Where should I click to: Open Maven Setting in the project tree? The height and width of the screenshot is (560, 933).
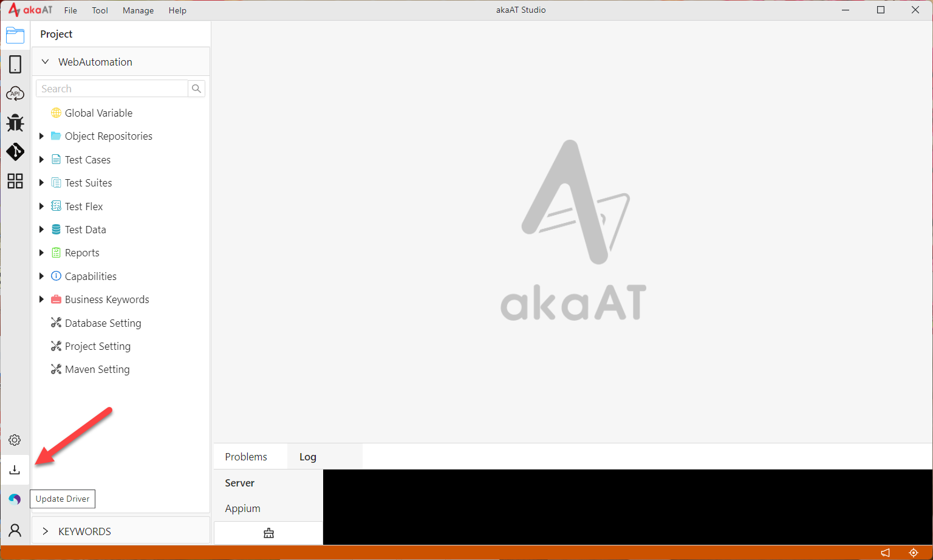(x=97, y=369)
